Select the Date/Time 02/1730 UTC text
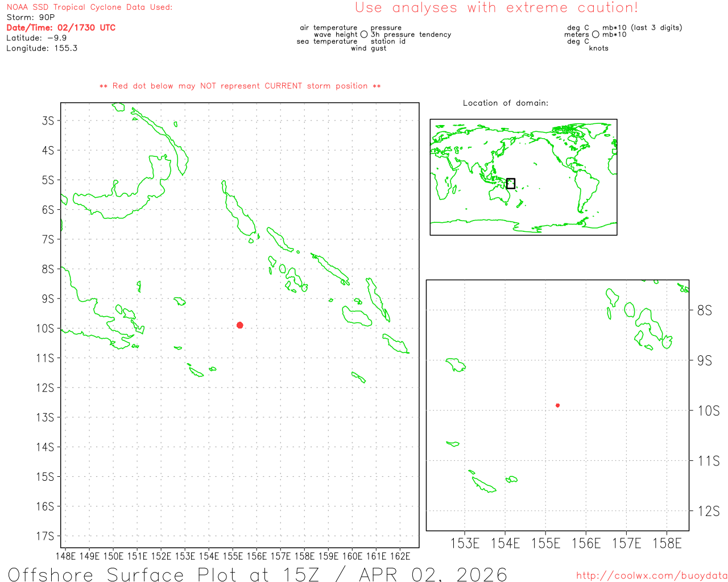Viewport: 728px width, 582px height. click(x=61, y=28)
